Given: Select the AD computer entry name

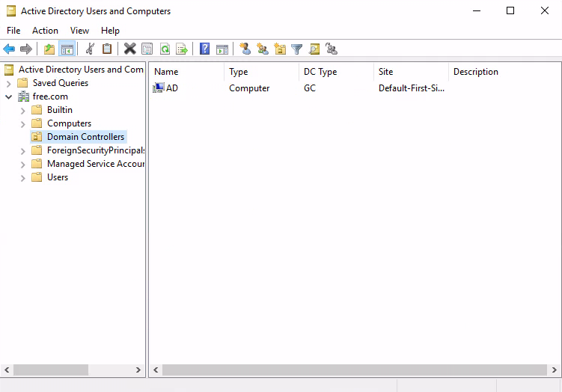Looking at the screenshot, I should coord(172,88).
